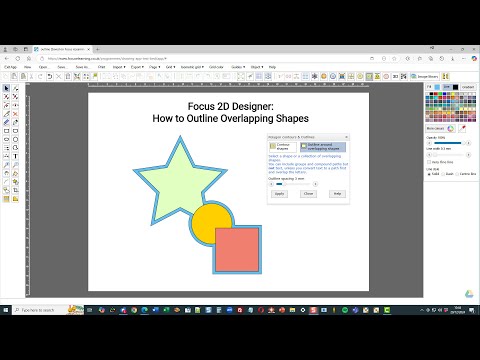Viewport: 480px width, 360px height.
Task: Click the yellow last toolbar icon
Action: 446,76
